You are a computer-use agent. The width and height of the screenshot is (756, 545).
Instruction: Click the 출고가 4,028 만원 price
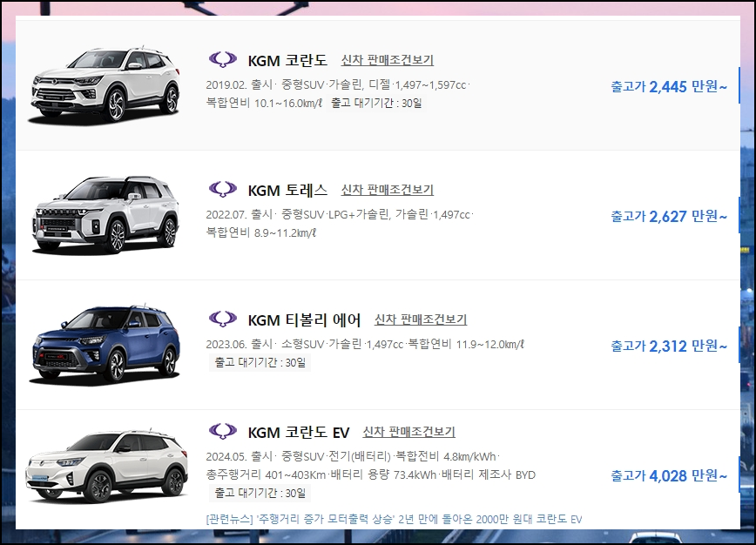coord(669,475)
